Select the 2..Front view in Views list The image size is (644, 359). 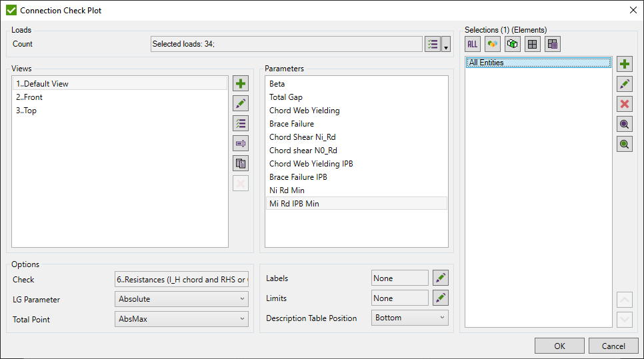click(x=29, y=97)
